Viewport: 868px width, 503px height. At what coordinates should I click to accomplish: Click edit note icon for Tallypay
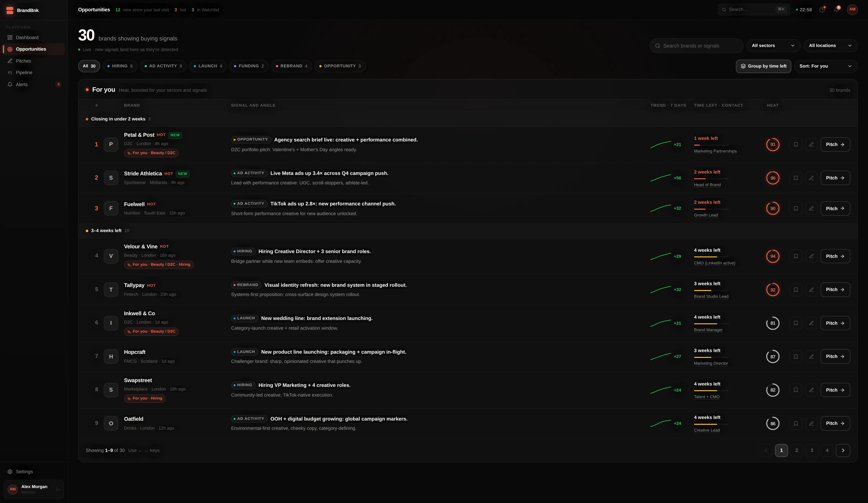click(x=811, y=290)
